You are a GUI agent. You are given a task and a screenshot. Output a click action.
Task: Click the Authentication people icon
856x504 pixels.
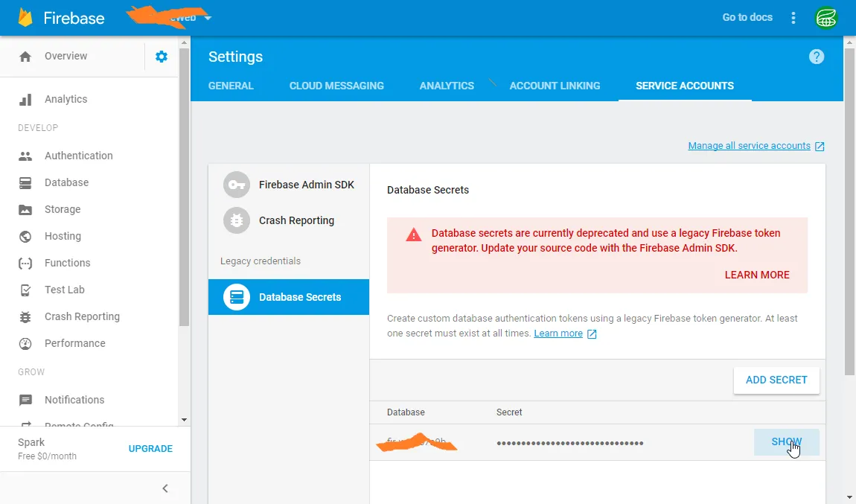[25, 156]
